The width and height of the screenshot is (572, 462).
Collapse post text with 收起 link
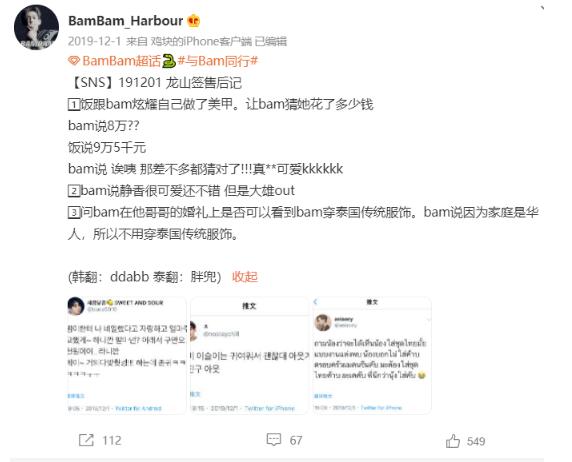point(245,277)
